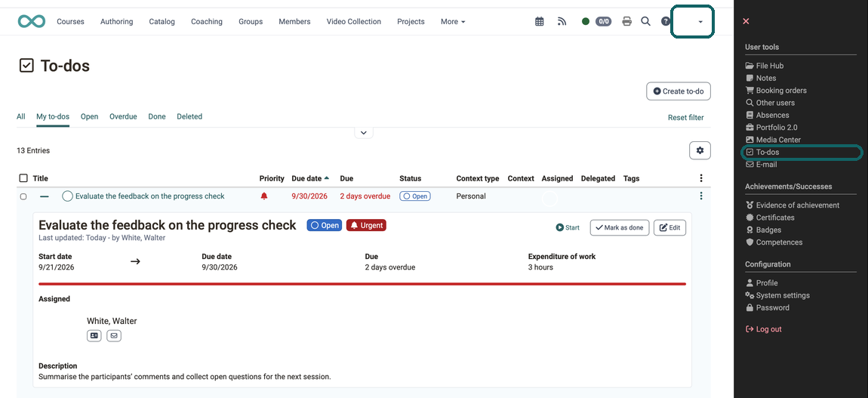Open the More menu dropdown
Screen dimensions: 868x398
tap(453, 22)
